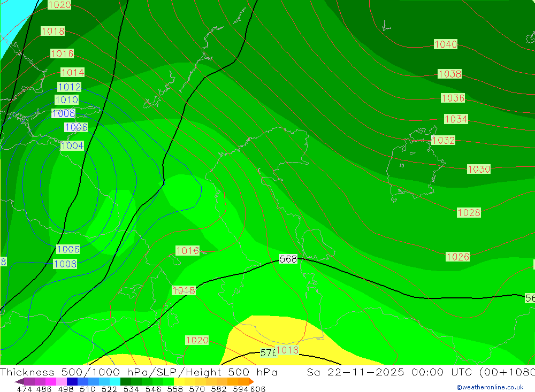This screenshot has width=535, height=392.
Task: Click the 1018 label on the black contour line
Action: tap(184, 290)
